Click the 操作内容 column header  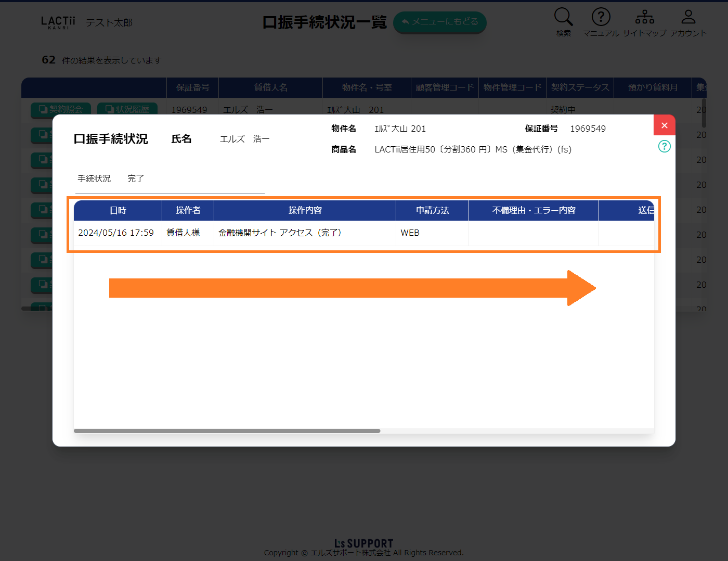pos(305,210)
